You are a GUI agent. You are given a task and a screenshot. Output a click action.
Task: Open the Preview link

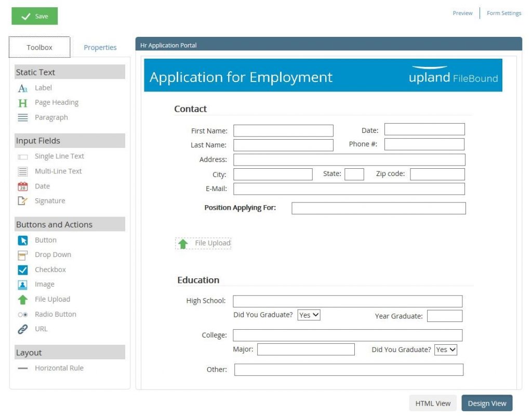[x=462, y=13]
